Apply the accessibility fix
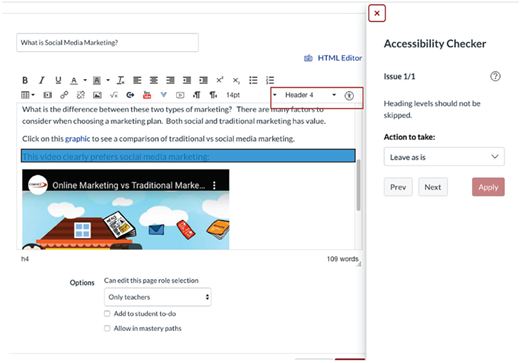Image resolution: width=520 pixels, height=363 pixels. click(488, 187)
